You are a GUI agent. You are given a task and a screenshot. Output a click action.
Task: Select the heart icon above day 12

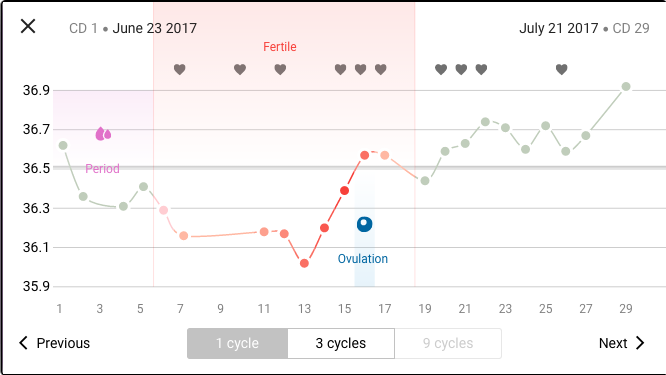280,69
